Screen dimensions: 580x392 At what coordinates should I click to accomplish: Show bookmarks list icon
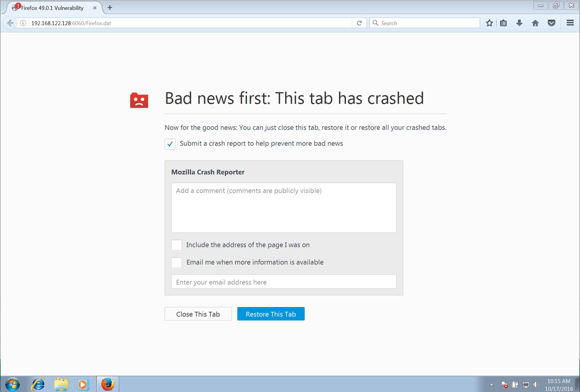click(x=503, y=23)
